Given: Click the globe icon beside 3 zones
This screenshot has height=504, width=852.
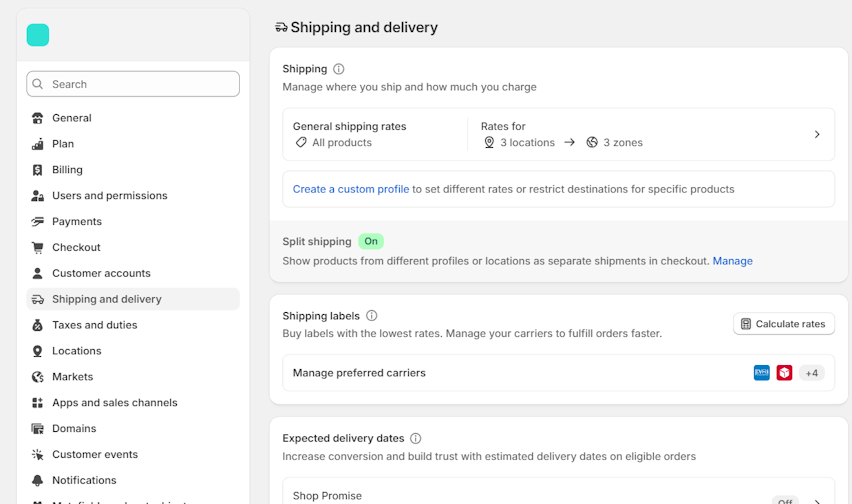Looking at the screenshot, I should [x=592, y=142].
